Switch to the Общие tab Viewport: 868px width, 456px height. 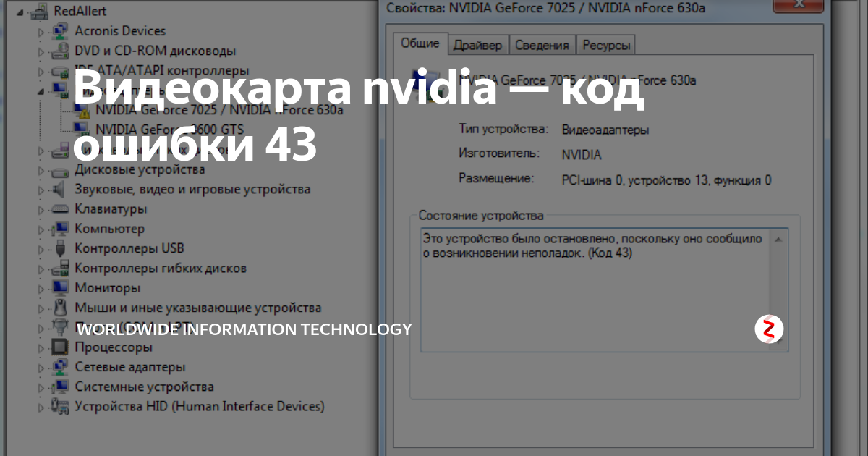click(420, 43)
